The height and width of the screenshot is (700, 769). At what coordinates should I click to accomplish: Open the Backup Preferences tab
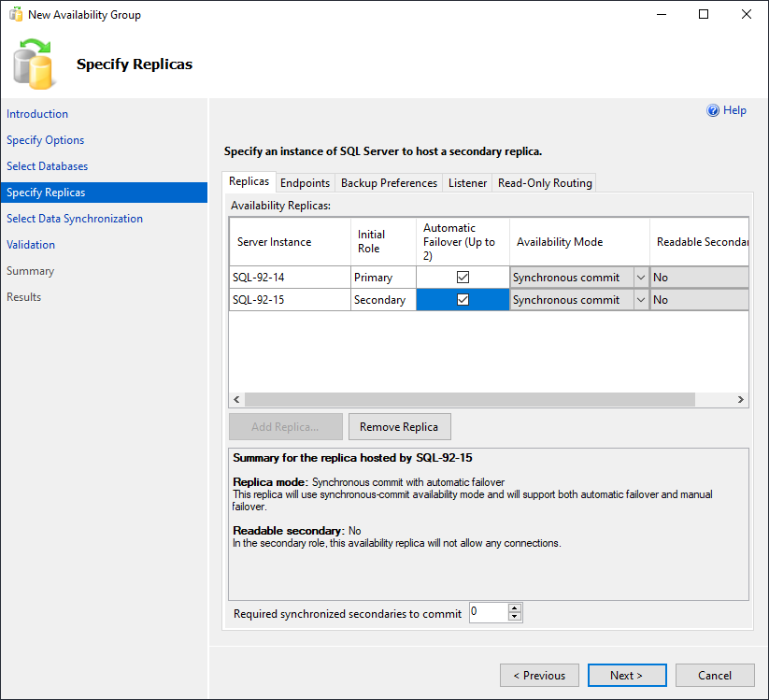[x=389, y=183]
